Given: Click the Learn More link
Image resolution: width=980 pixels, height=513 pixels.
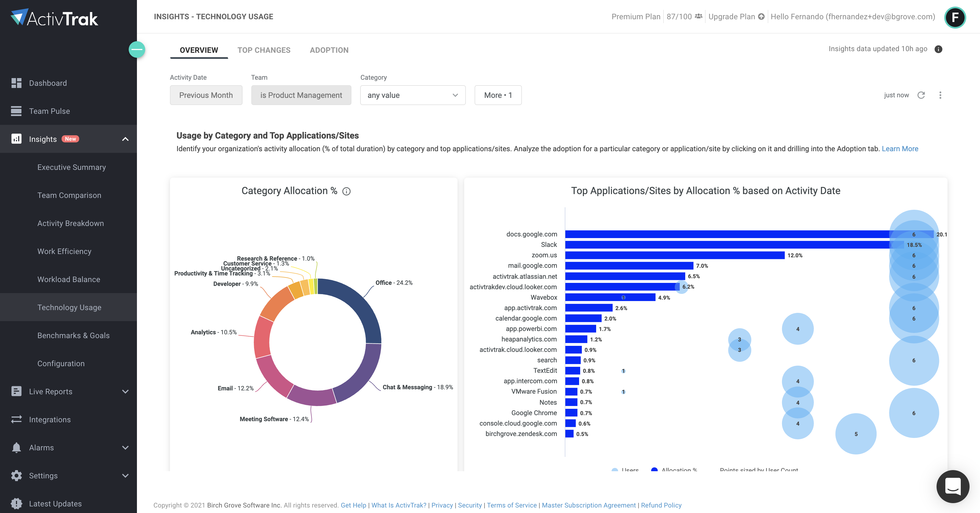Looking at the screenshot, I should (900, 149).
